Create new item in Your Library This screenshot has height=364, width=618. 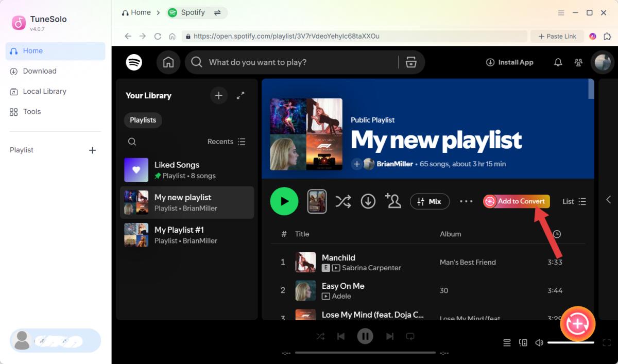[x=219, y=95]
